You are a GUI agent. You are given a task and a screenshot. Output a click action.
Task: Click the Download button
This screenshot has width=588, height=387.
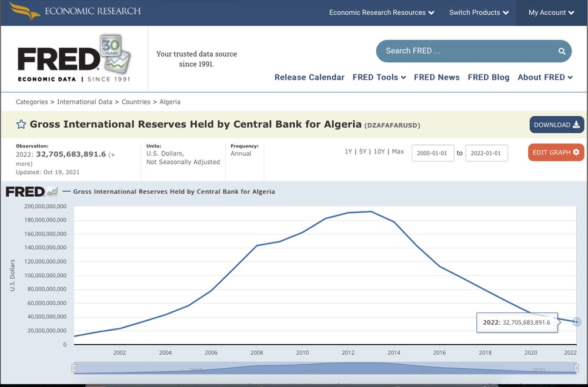[556, 124]
